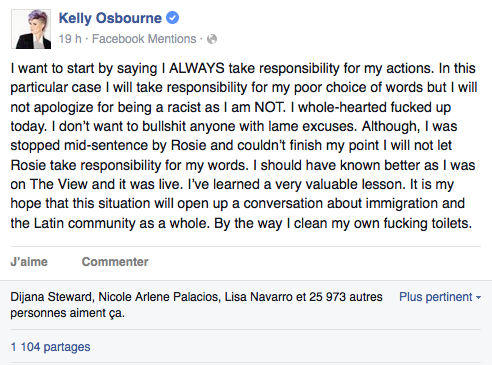Click the last sentence about toilets

pos(343,223)
